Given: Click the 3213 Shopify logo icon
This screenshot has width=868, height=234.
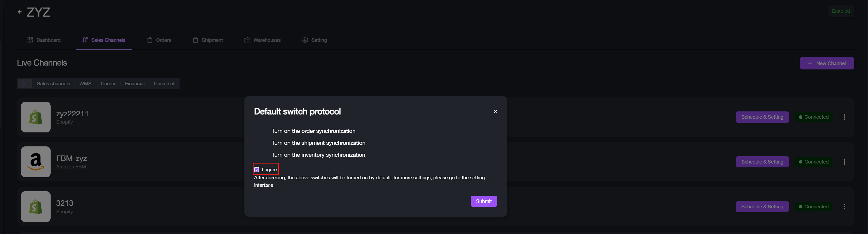Looking at the screenshot, I should tap(36, 206).
